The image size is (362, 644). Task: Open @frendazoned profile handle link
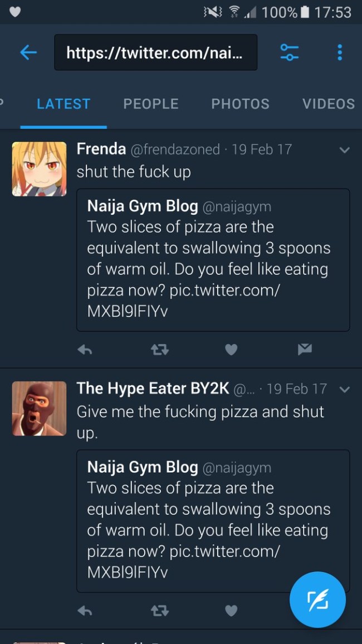tap(175, 149)
